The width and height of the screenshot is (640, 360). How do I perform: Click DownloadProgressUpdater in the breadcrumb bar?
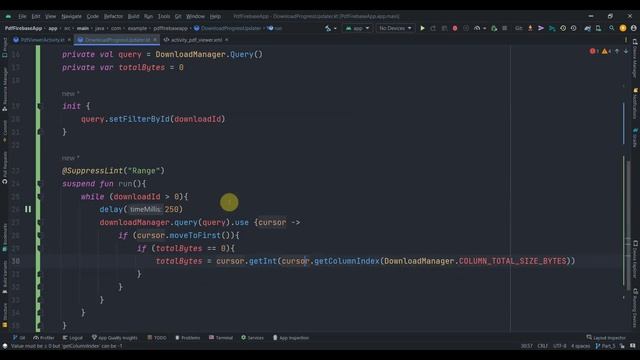(x=231, y=28)
